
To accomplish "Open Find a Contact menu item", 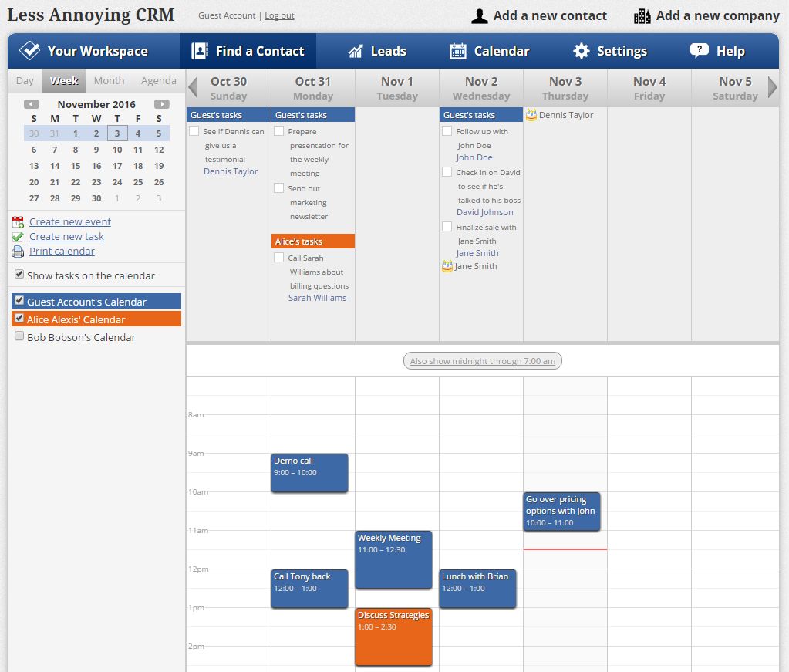I will [248, 51].
